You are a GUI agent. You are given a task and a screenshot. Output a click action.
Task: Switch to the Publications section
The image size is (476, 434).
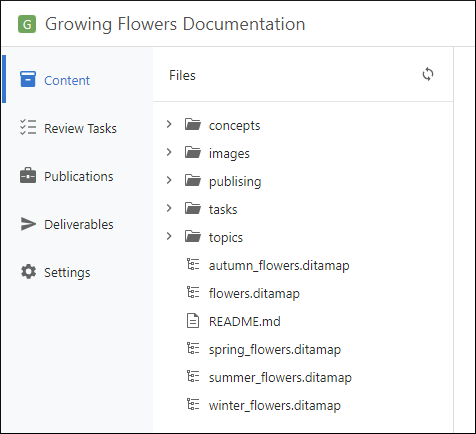pyautogui.click(x=79, y=176)
